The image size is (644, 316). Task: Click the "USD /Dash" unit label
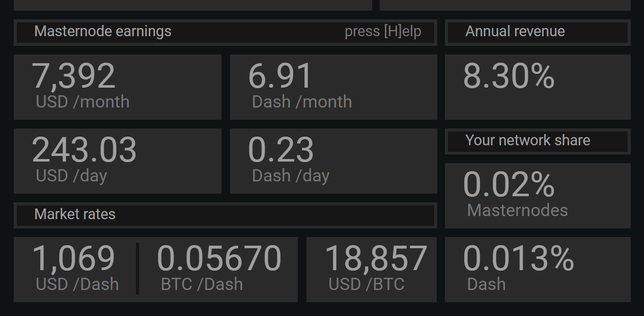pyautogui.click(x=77, y=284)
